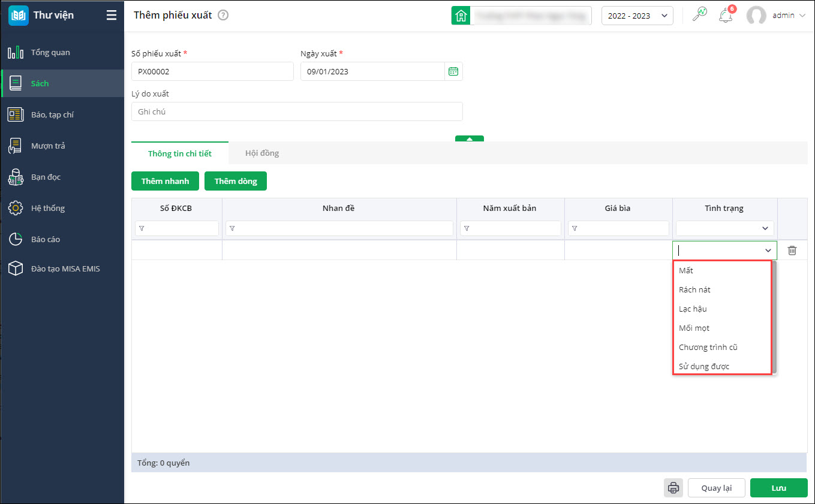Click the Giá bìa filter input
Screen dimensions: 815x504
click(x=618, y=228)
